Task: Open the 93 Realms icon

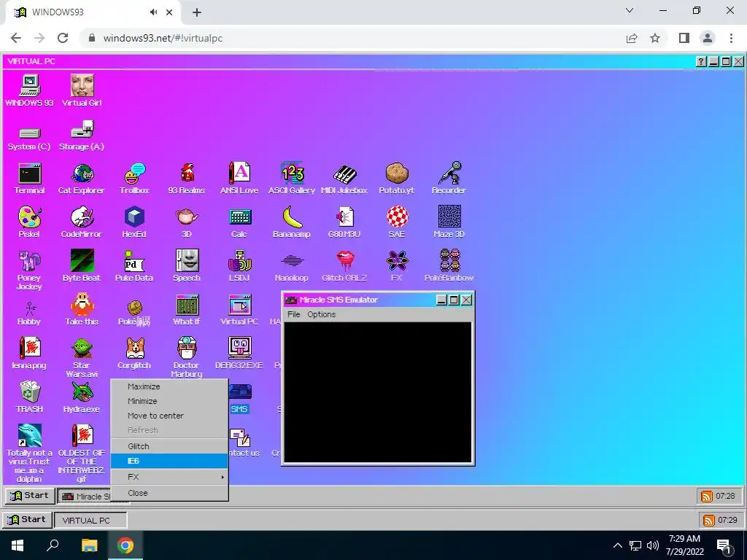Action: [x=187, y=179]
